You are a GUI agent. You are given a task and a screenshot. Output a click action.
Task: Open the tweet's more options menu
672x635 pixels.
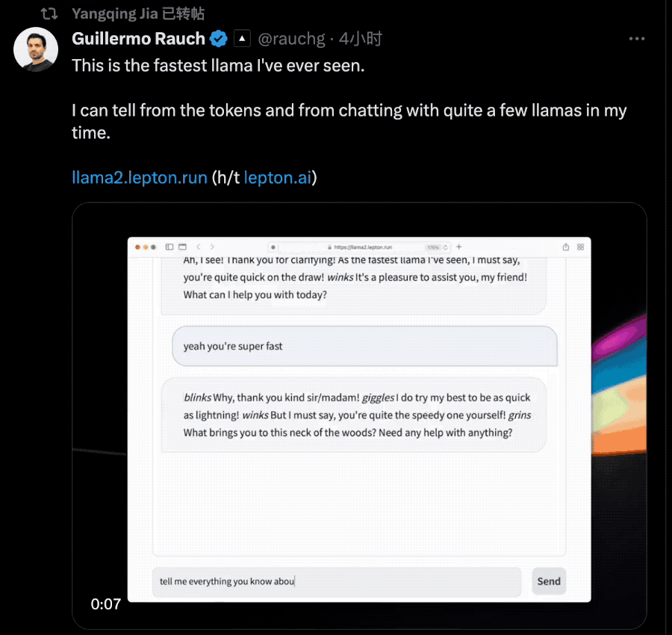(x=637, y=39)
